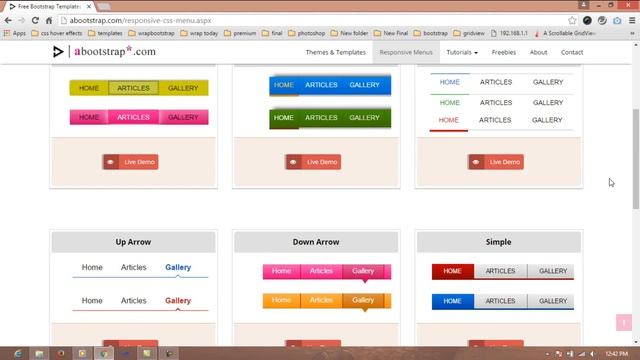Open the photoshop bookmark folder
Image resolution: width=640 pixels, height=360 pixels.
pyautogui.click(x=307, y=33)
